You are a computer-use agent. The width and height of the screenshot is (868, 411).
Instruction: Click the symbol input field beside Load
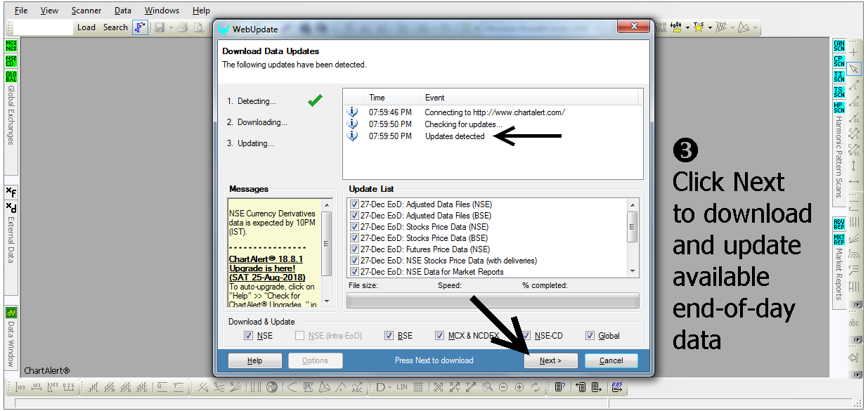43,27
